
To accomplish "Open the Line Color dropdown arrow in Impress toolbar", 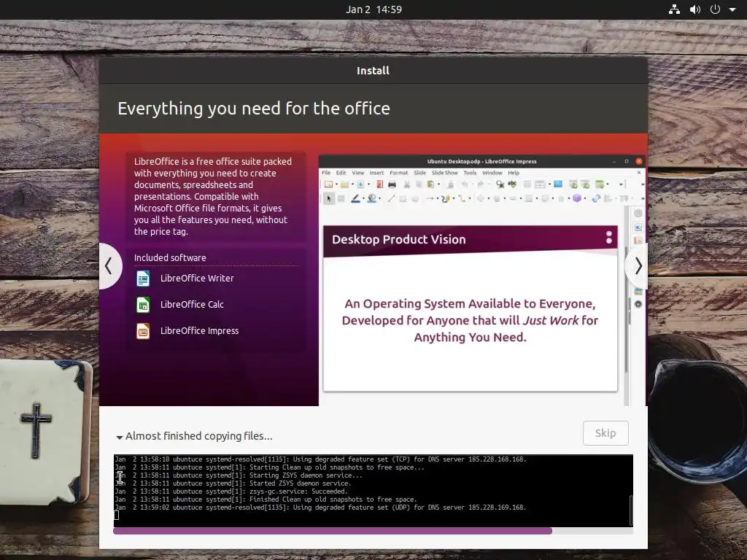I will 363,198.
